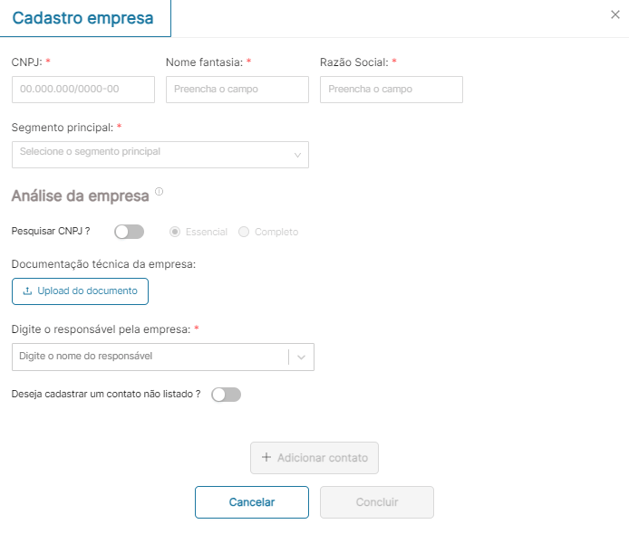Toggle the Pesquisar CNPJ switch

(x=129, y=232)
